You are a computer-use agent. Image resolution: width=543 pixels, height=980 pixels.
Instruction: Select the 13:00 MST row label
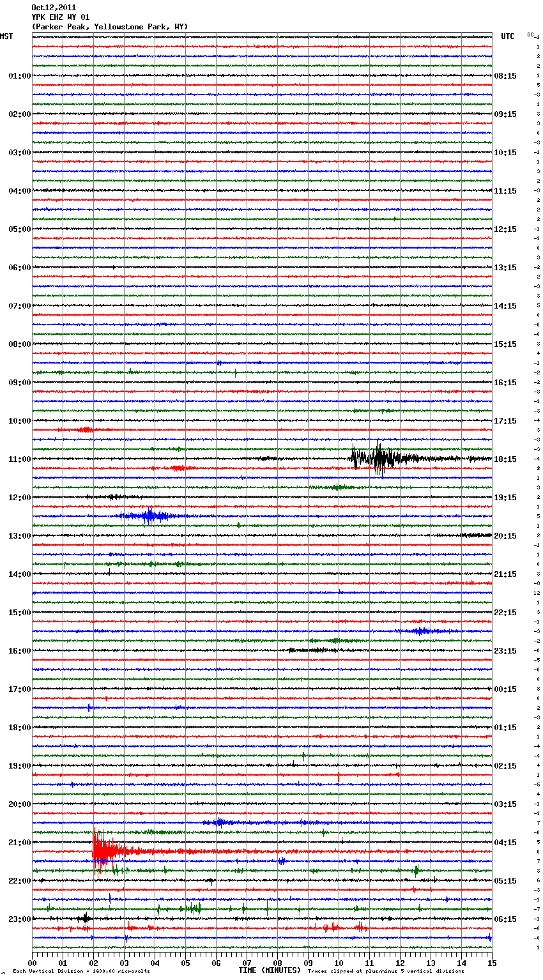[19, 536]
